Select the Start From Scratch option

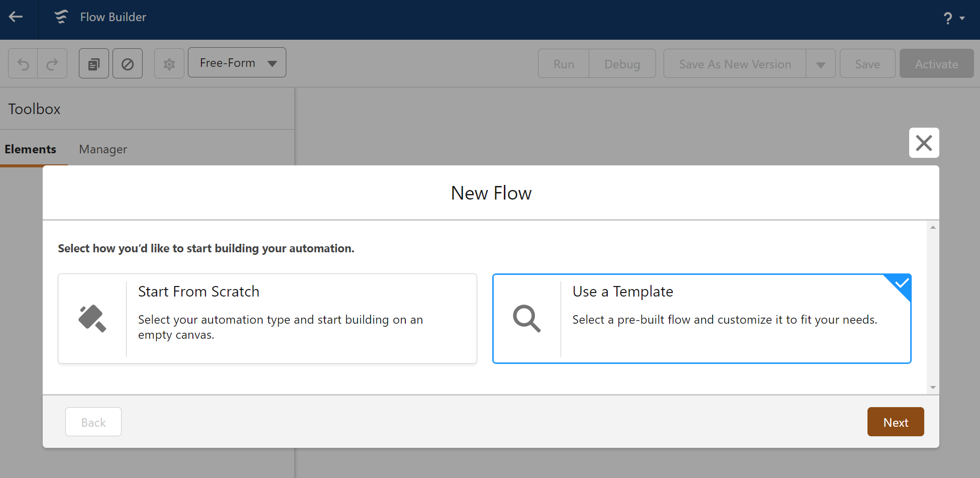coord(267,319)
